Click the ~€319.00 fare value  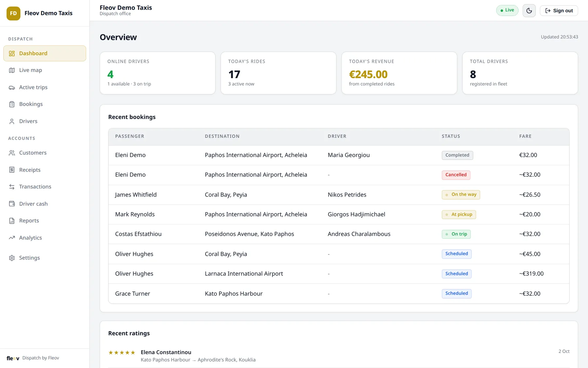[531, 273]
